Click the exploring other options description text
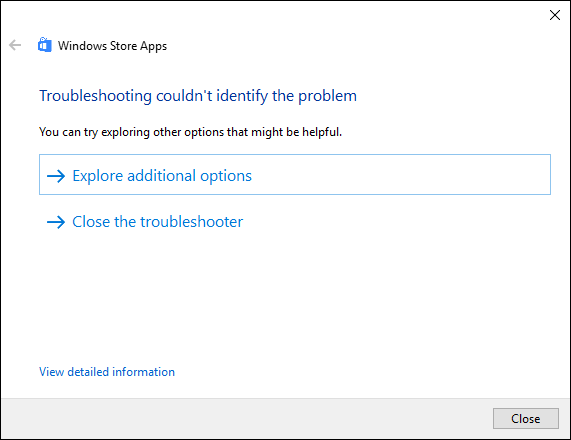The width and height of the screenshot is (571, 440). tap(190, 132)
